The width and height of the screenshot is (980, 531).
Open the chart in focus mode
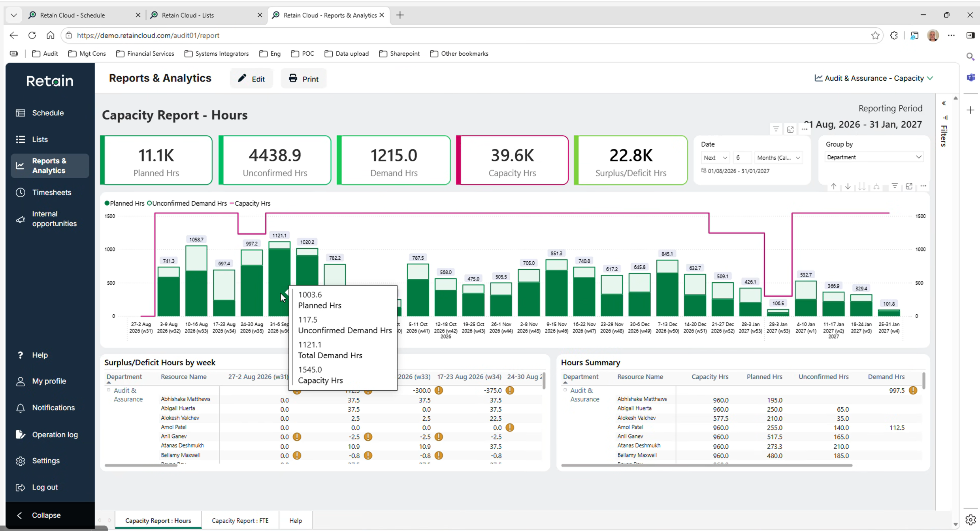(x=909, y=186)
